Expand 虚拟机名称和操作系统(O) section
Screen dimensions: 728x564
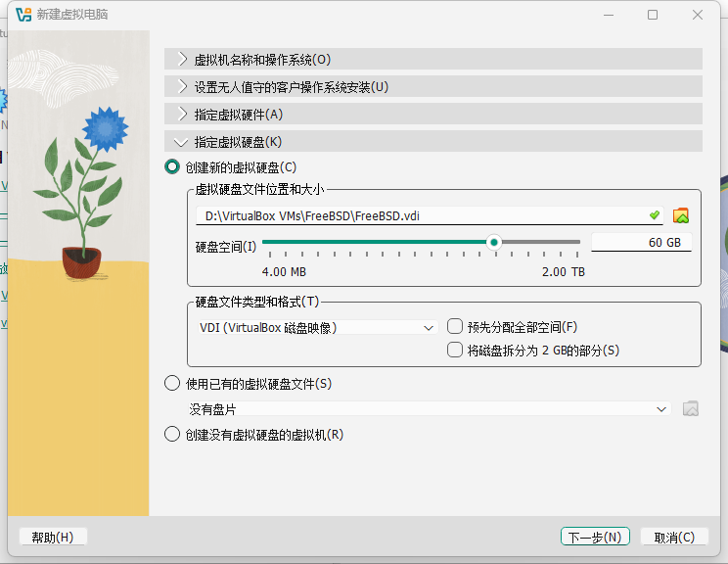[433, 59]
